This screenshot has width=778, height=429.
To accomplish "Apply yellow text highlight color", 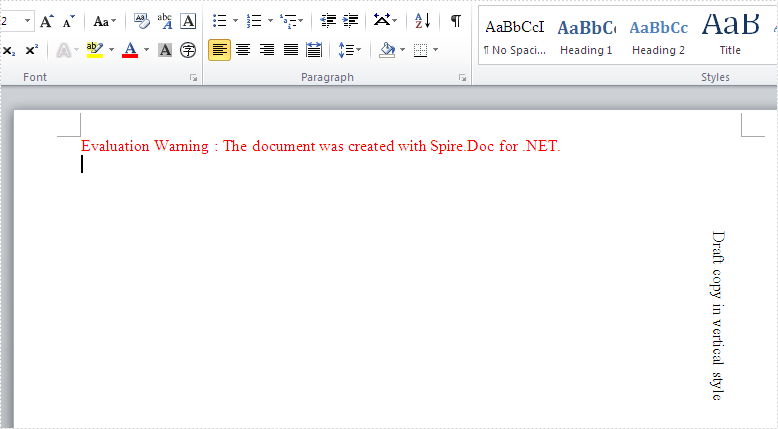I will (95, 50).
